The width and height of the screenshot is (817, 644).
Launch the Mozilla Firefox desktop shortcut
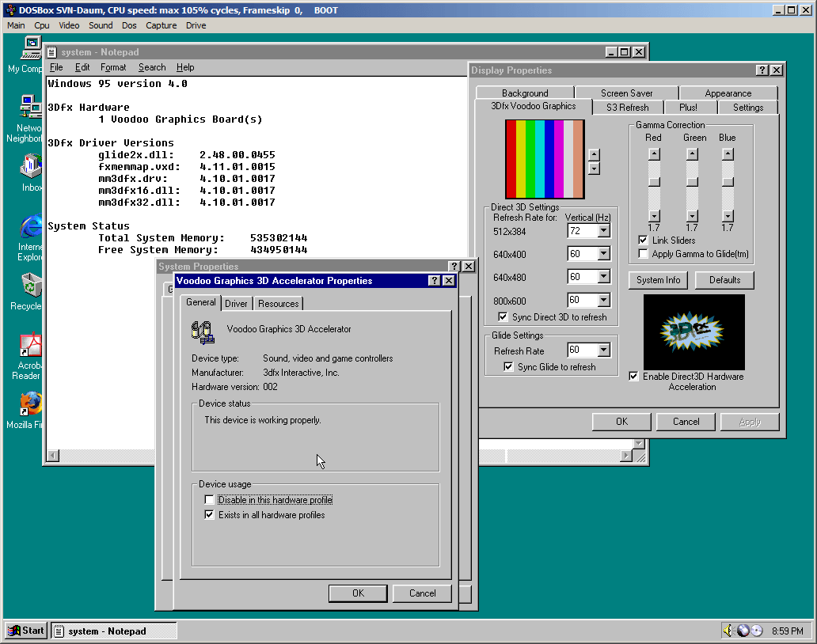pos(31,403)
